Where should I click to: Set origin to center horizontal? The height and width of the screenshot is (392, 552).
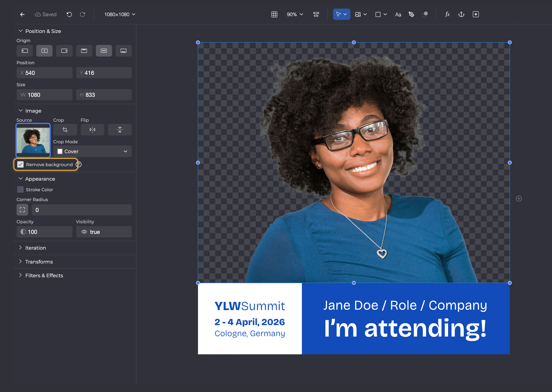tap(44, 51)
